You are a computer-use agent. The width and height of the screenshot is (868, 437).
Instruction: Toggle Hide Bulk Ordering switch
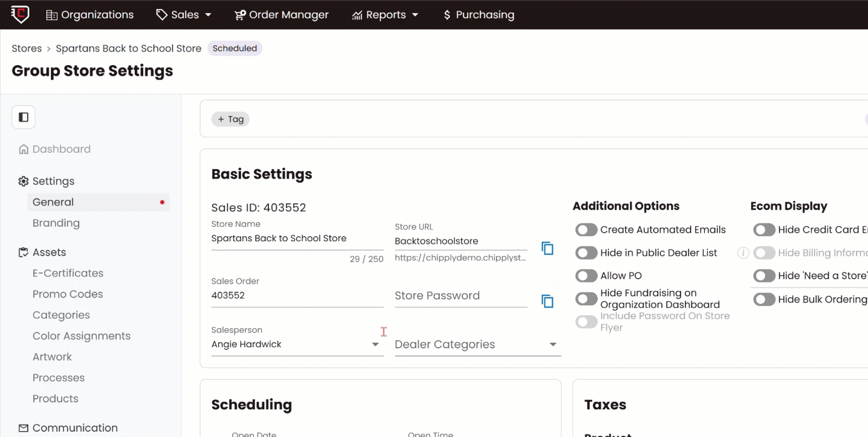764,300
